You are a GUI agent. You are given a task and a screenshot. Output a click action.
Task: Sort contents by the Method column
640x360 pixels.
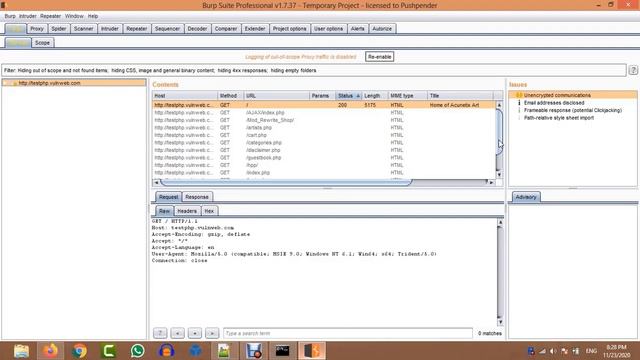230,96
